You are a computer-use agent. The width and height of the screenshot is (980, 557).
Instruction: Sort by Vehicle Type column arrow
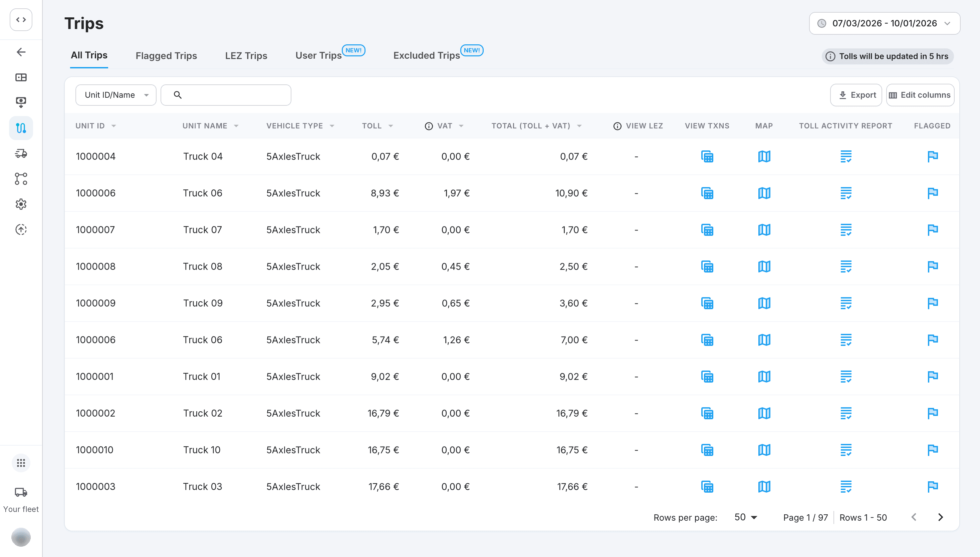(x=332, y=126)
